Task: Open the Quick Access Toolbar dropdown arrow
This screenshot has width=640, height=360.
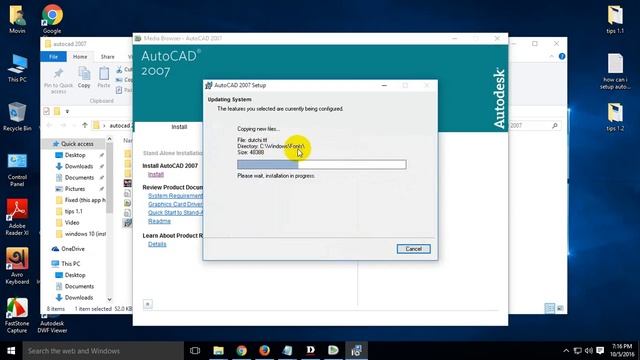Action: 67,111
